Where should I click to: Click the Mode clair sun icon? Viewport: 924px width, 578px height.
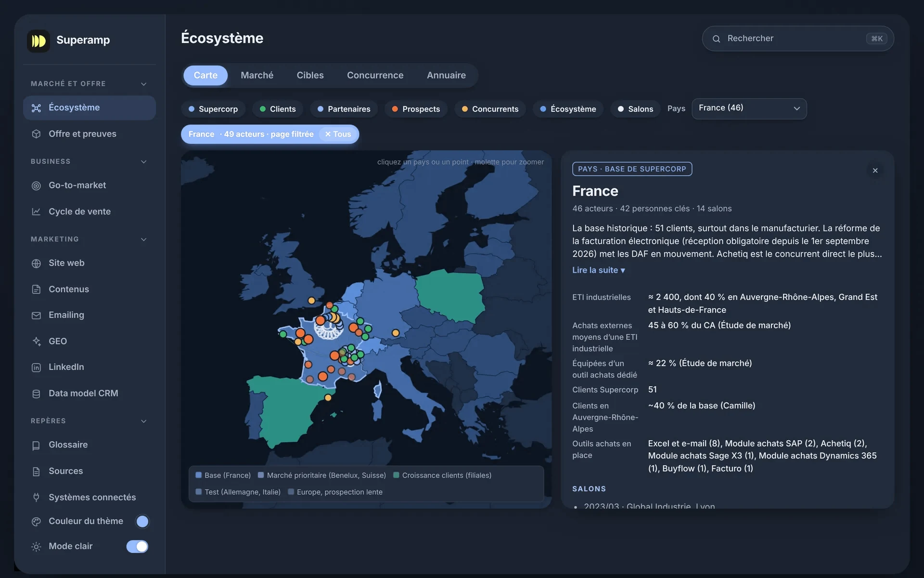(36, 547)
